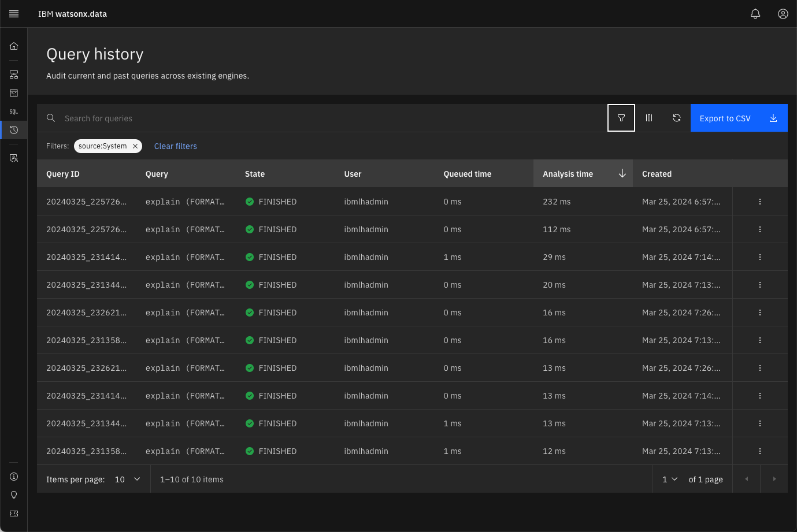Click the 12 ms analysis time cell
797x532 pixels.
554,451
